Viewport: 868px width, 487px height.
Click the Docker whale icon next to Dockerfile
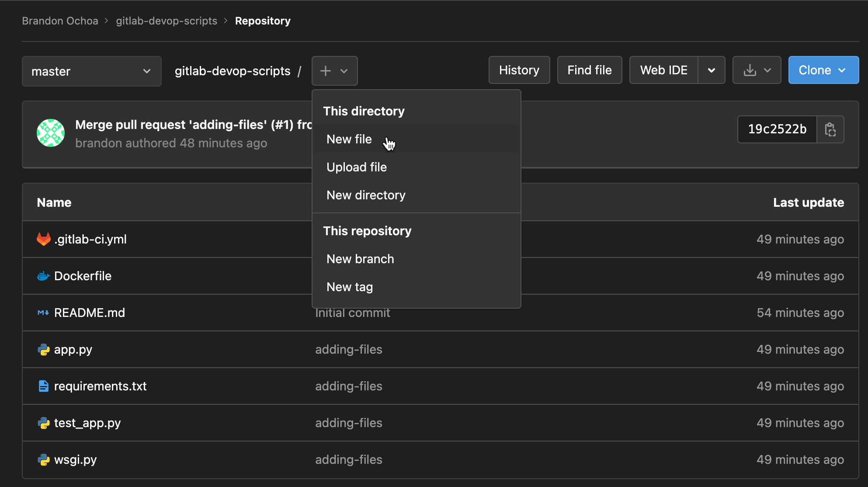43,276
